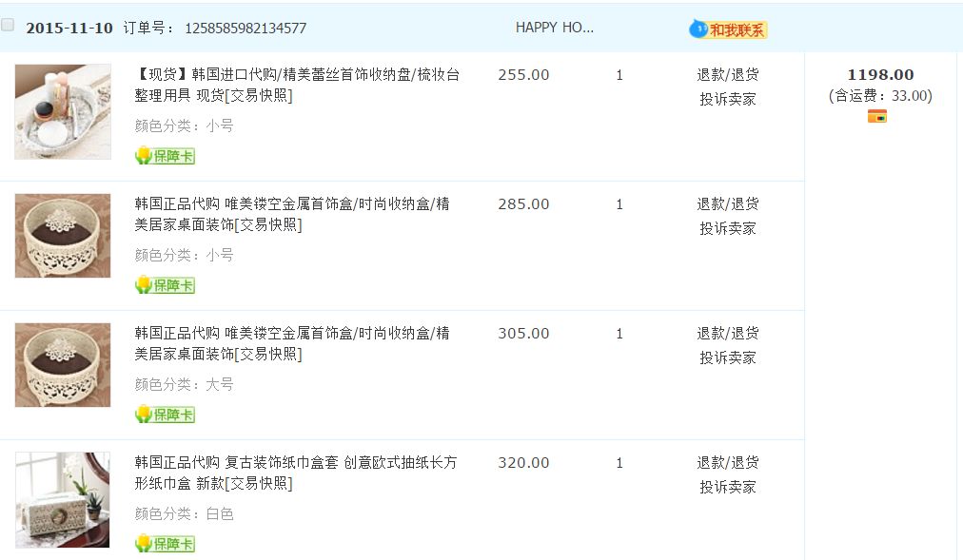963x560 pixels.
Task: Click 投诉卖家 for the 320.00 tissue box
Action: pyautogui.click(x=727, y=487)
